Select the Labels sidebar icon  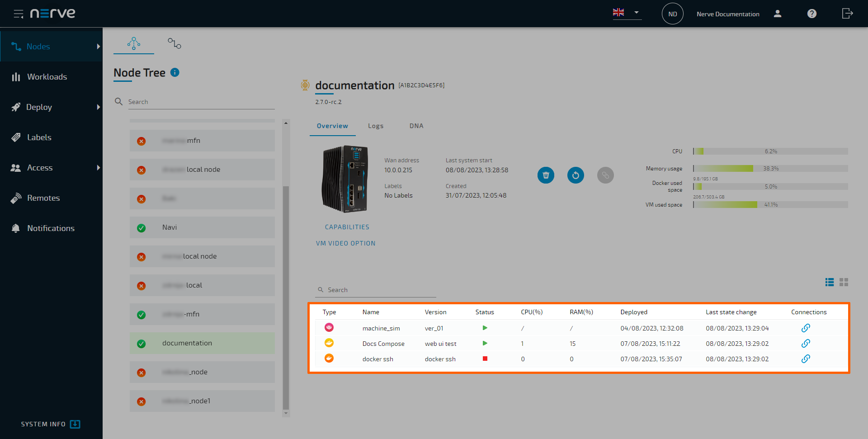[x=16, y=137]
